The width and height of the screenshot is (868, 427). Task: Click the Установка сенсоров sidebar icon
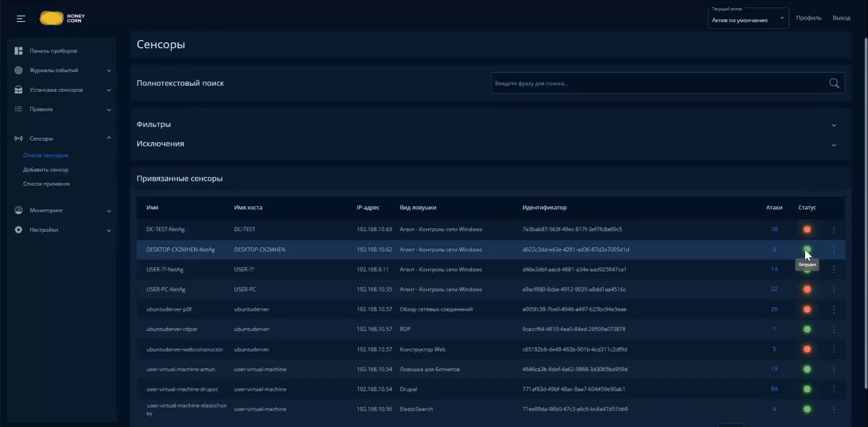point(18,90)
